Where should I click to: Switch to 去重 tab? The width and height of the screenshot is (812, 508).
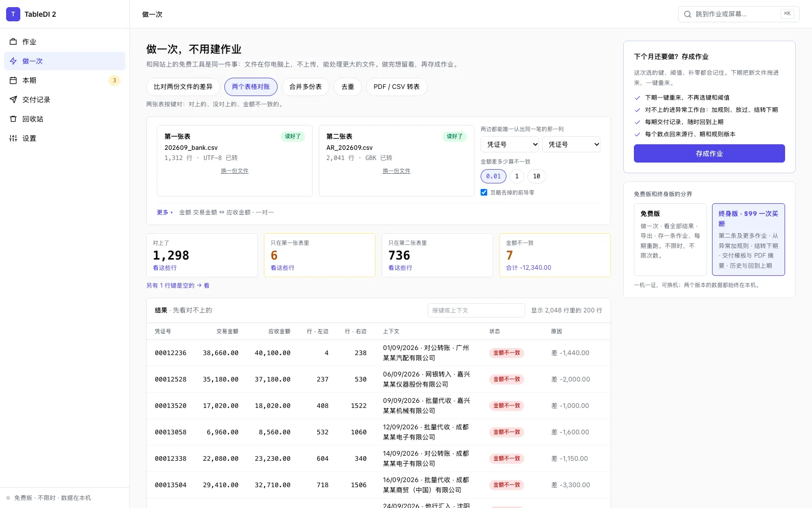348,87
